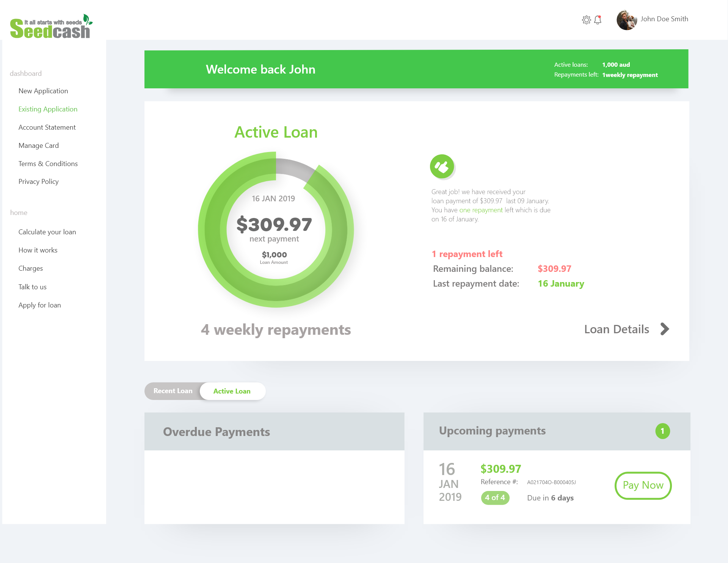728x563 pixels.
Task: Click the green payment received hand icon
Action: coord(442,166)
